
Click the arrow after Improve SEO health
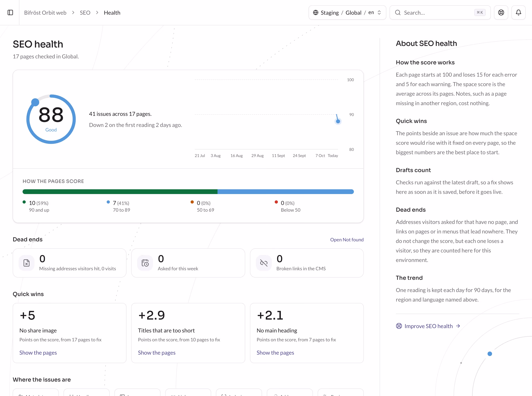click(458, 326)
